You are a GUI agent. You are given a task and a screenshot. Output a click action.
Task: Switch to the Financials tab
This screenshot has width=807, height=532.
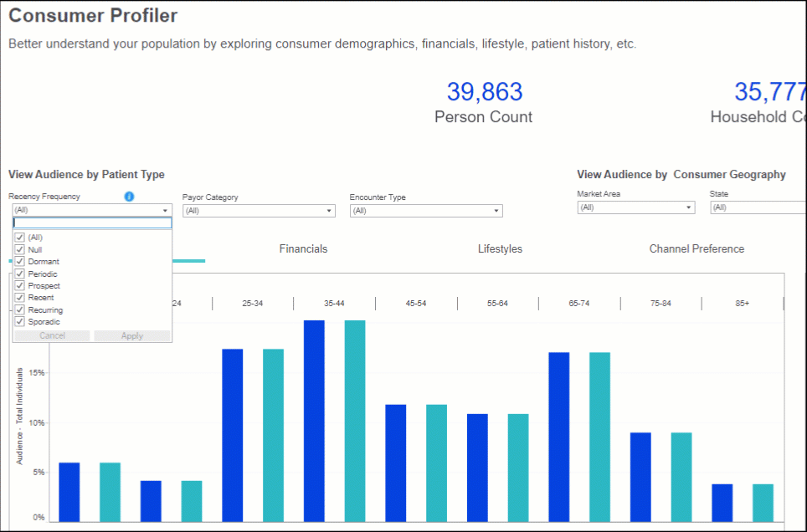point(303,249)
